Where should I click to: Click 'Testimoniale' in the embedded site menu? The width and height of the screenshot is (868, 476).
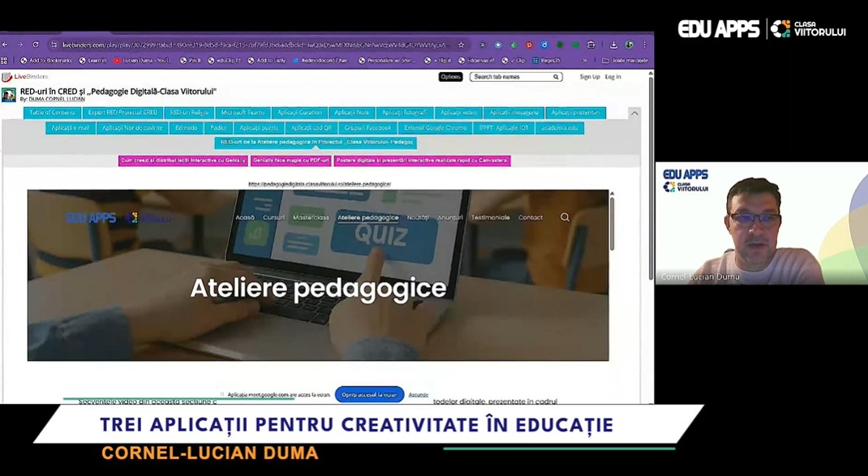[491, 217]
